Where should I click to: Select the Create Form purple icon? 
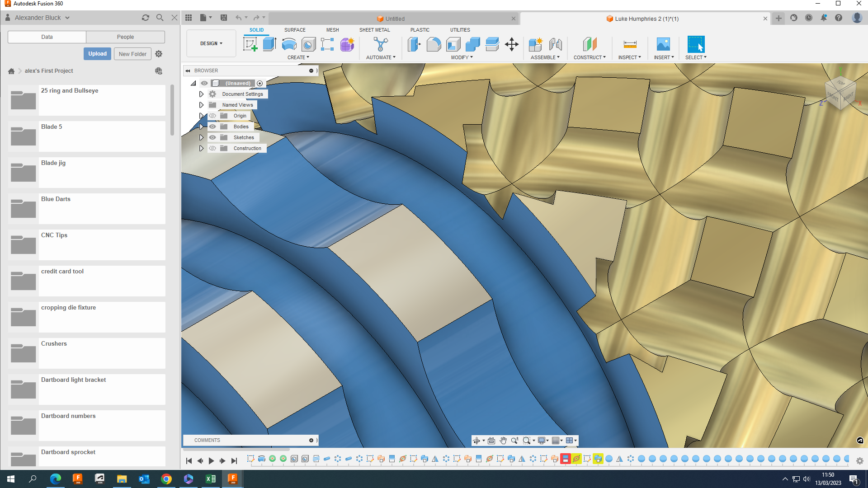coord(347,44)
